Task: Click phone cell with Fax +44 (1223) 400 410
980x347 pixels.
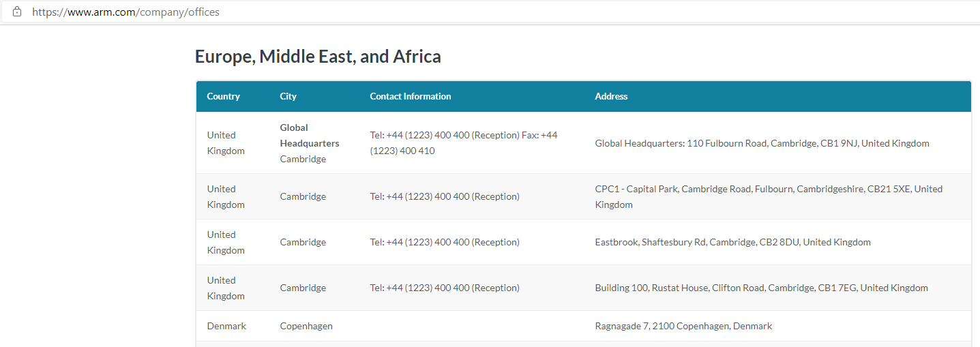Action: [464, 142]
